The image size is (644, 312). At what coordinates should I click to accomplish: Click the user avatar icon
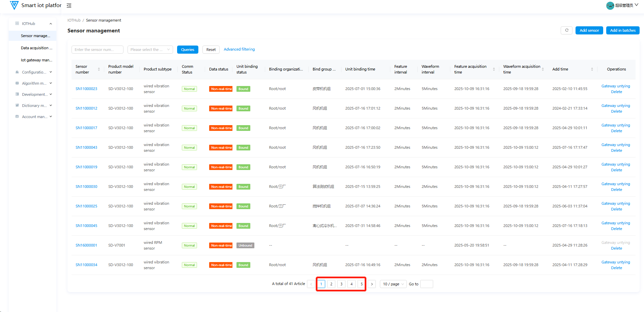point(610,5)
